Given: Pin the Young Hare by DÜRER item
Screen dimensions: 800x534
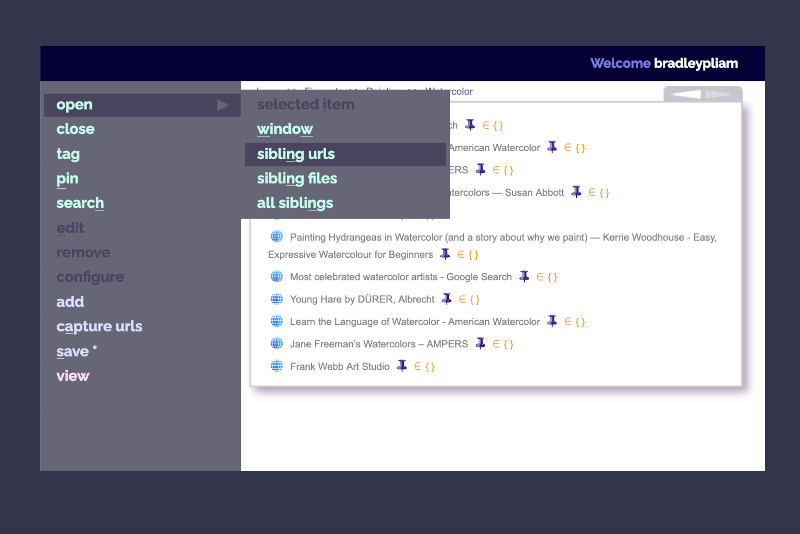Looking at the screenshot, I should click(446, 299).
